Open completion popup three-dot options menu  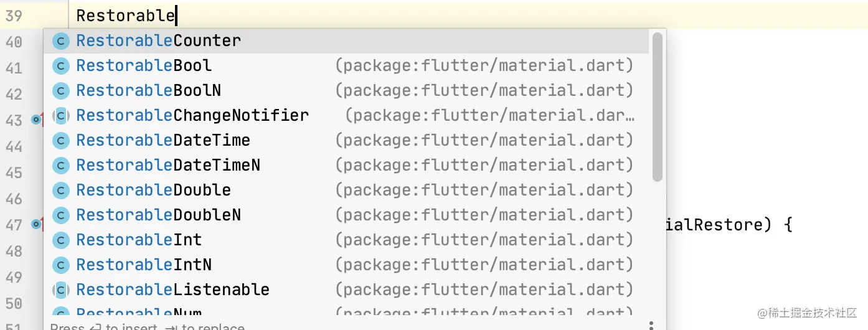click(x=651, y=325)
